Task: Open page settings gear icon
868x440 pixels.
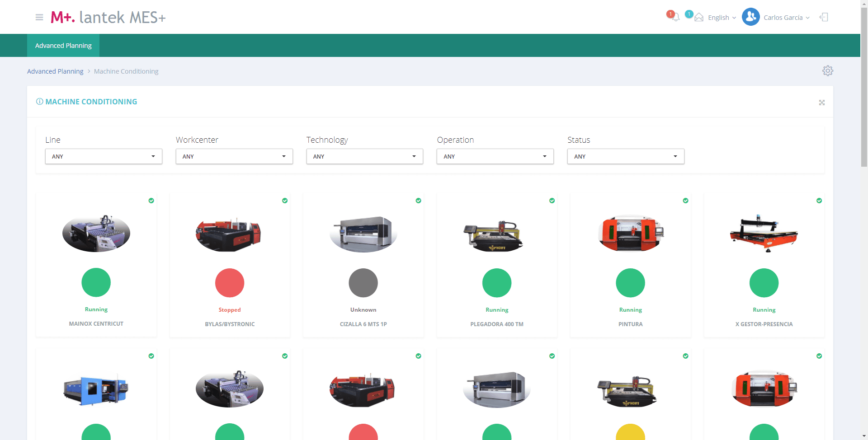Action: [827, 71]
